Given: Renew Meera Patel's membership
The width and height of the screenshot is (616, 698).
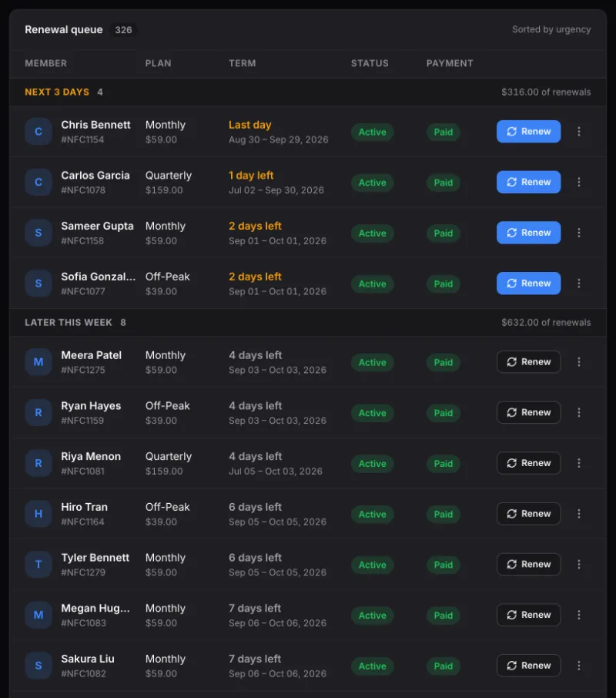Looking at the screenshot, I should [x=528, y=362].
